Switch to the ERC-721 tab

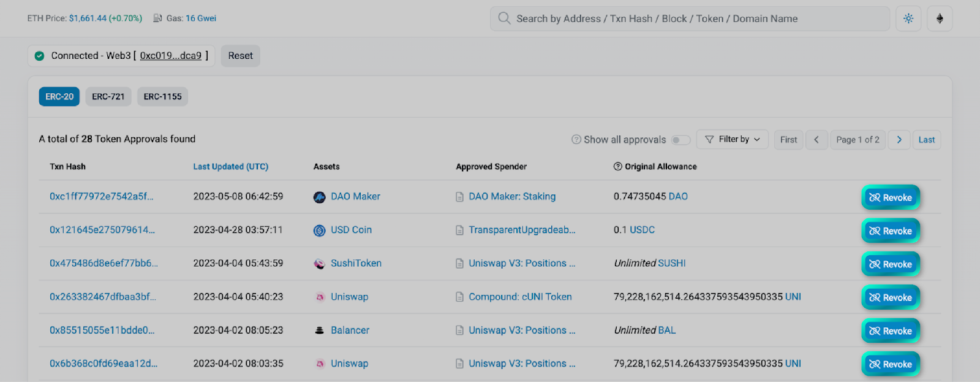click(x=108, y=97)
